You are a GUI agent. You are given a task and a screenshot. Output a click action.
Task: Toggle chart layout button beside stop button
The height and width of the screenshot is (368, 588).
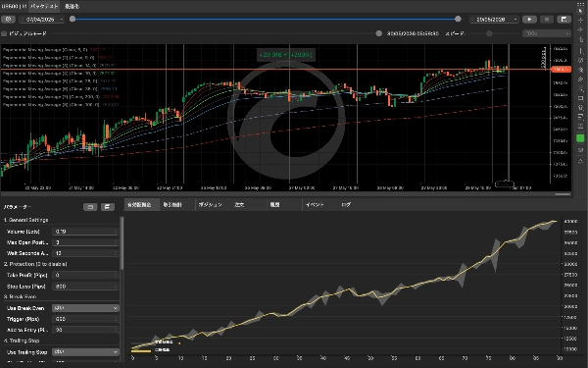tap(564, 20)
